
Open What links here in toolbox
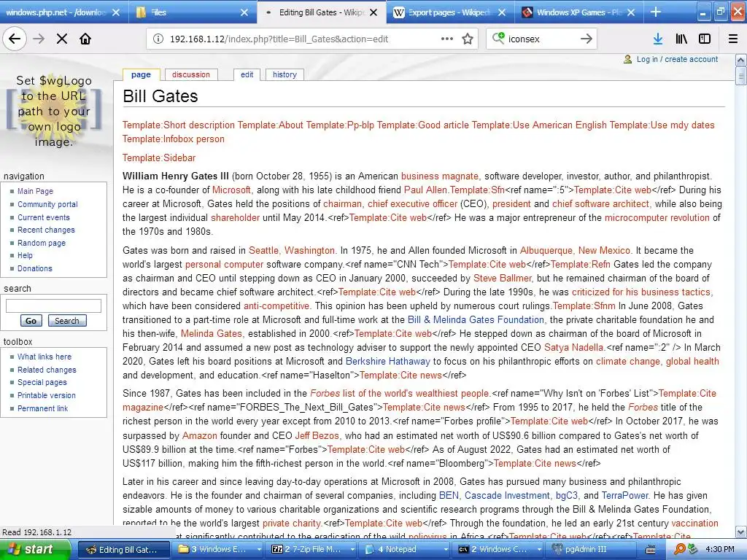pos(44,357)
